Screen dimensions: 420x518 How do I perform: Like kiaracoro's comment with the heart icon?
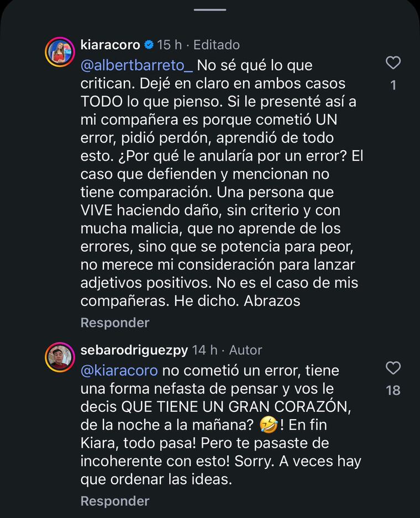click(x=393, y=63)
